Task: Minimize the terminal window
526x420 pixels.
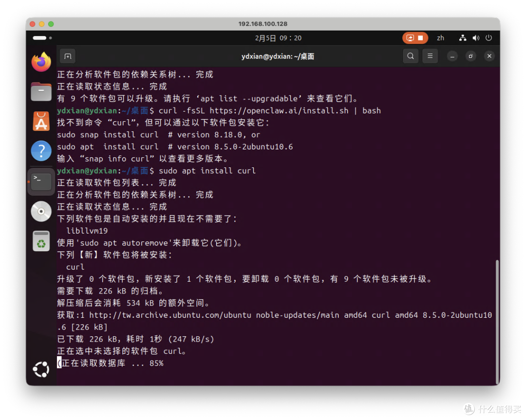Action: click(x=452, y=56)
